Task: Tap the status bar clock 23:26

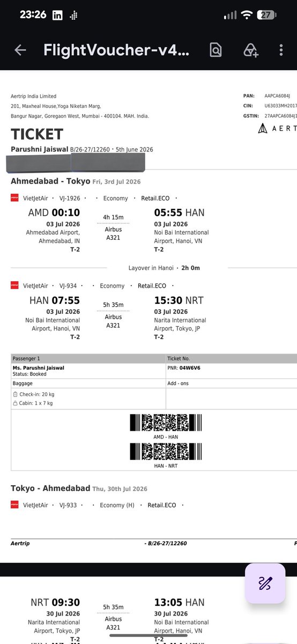Action: (x=33, y=15)
